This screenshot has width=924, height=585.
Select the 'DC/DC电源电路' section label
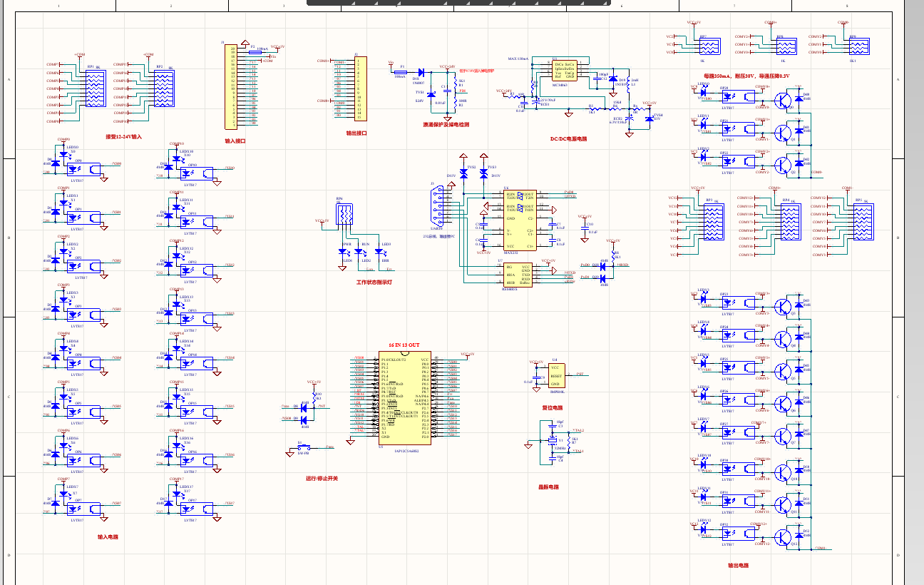(x=568, y=139)
